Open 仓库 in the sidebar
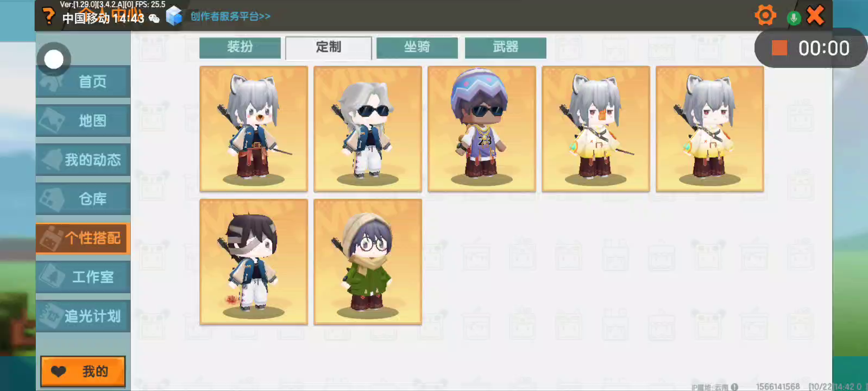Image resolution: width=868 pixels, height=391 pixels. 83,199
